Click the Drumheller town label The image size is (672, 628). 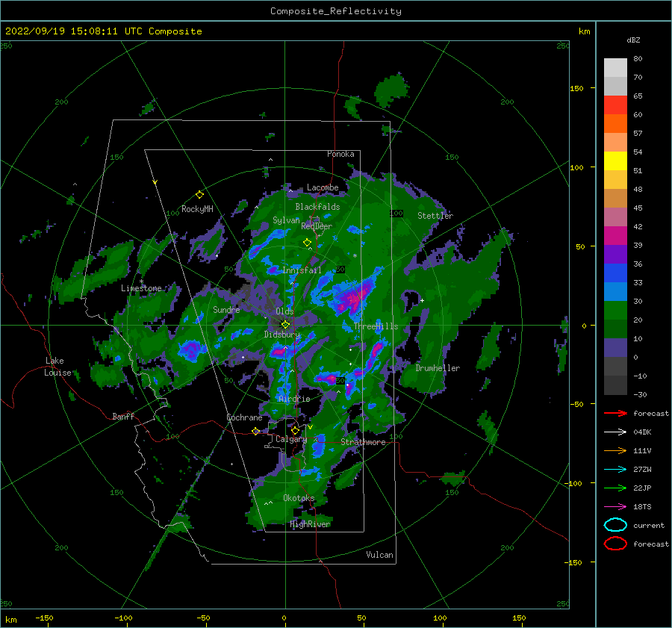(438, 368)
